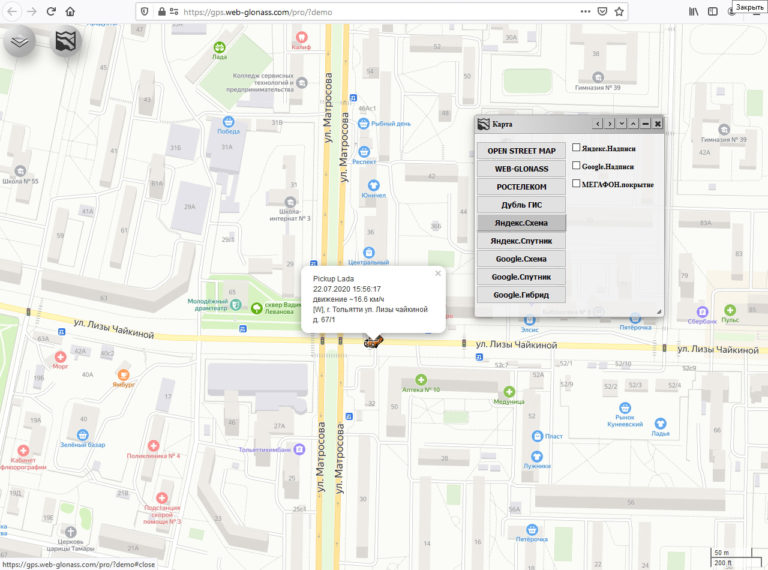
Task: Open page actions three-dot menu
Action: [x=585, y=11]
